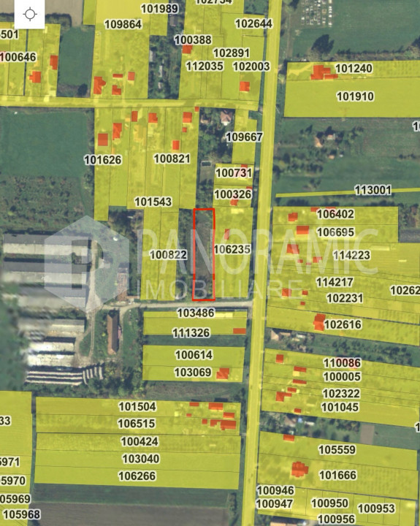The height and width of the screenshot is (526, 420).
Task: Select parcel 101666 with house
Action: [x=337, y=476]
